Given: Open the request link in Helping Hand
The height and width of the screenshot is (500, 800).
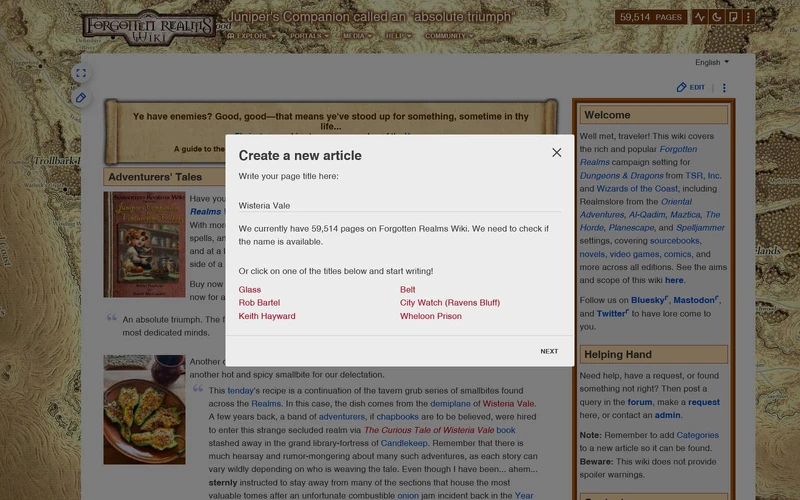Looking at the screenshot, I should [704, 402].
